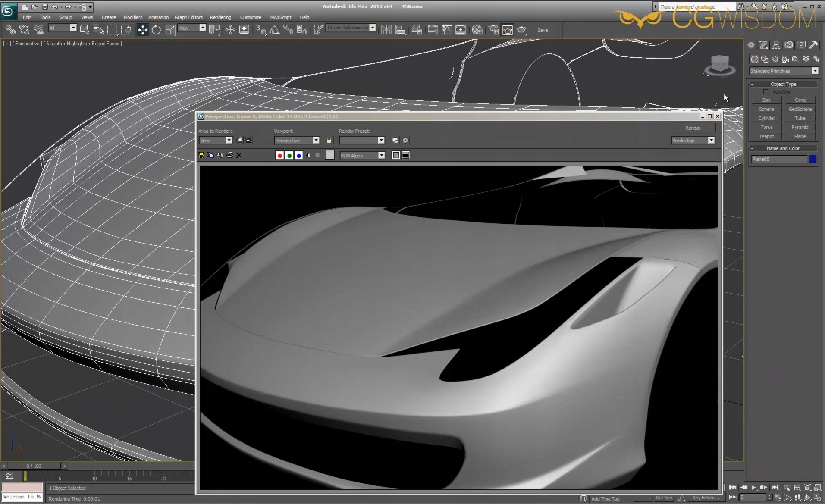Enable the AutoGrid checkbox
The height and width of the screenshot is (504, 825).
pos(765,92)
